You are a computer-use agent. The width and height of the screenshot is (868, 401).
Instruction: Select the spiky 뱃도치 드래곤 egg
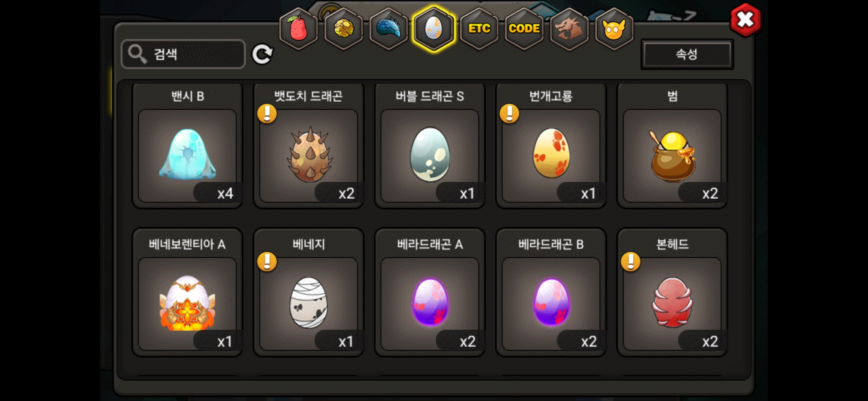(x=309, y=146)
